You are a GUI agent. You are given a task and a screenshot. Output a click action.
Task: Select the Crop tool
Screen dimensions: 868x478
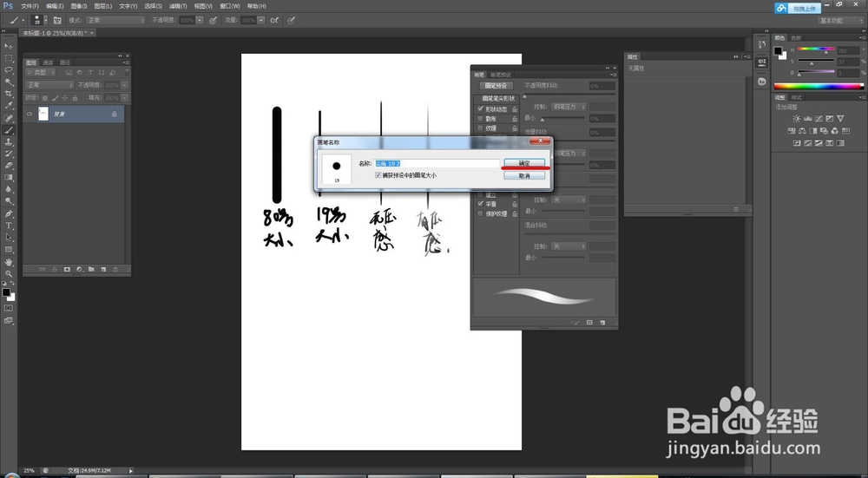(9, 94)
